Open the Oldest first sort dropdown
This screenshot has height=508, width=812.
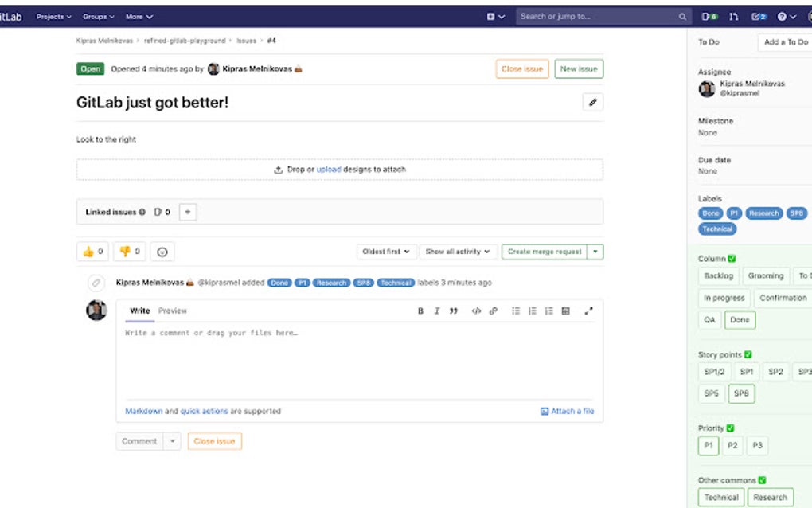[386, 251]
